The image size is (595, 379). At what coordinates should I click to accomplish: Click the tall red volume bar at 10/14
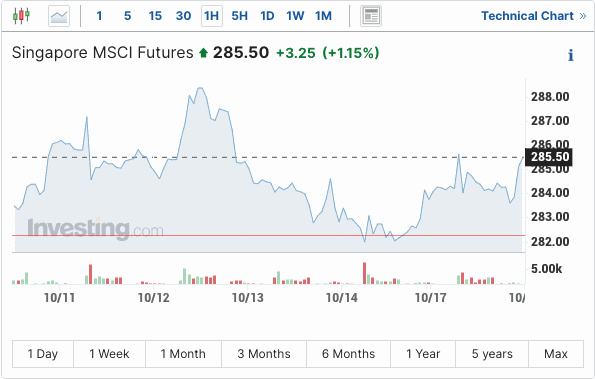(x=364, y=273)
